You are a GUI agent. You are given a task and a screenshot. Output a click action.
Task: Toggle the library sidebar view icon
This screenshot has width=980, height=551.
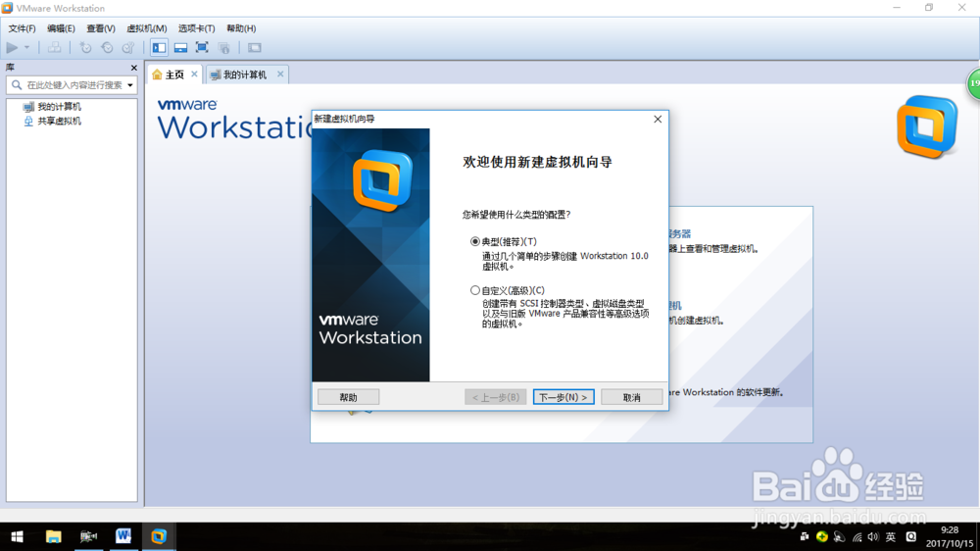coord(160,47)
